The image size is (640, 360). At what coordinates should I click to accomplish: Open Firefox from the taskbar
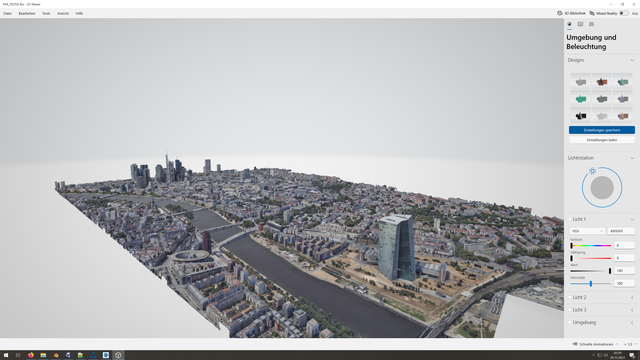click(31, 355)
